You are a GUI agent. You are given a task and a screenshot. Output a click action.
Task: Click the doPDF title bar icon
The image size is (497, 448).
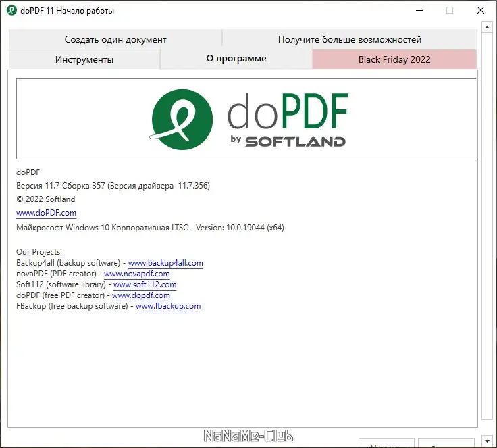(11, 10)
